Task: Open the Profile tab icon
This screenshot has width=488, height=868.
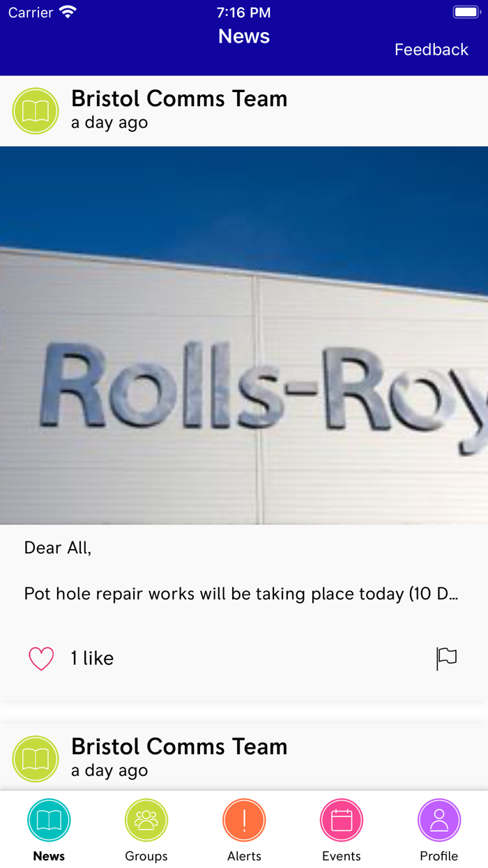Action: 439,820
